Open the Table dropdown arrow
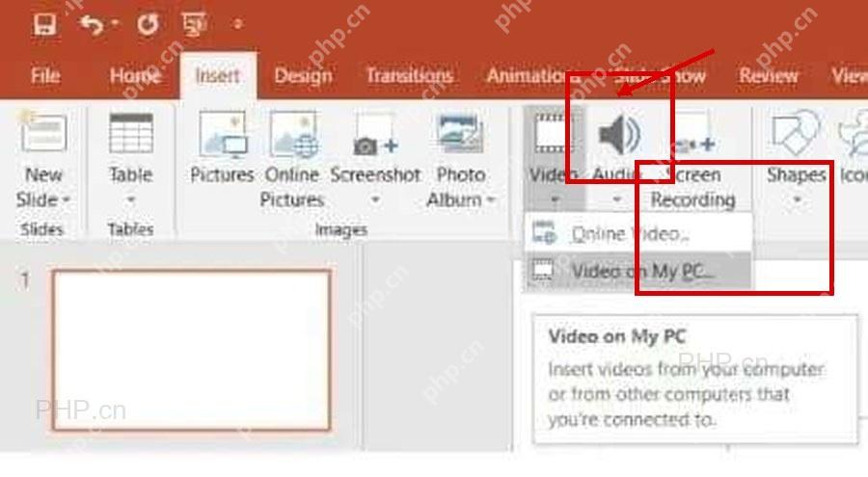This screenshot has width=868, height=477. click(x=130, y=199)
